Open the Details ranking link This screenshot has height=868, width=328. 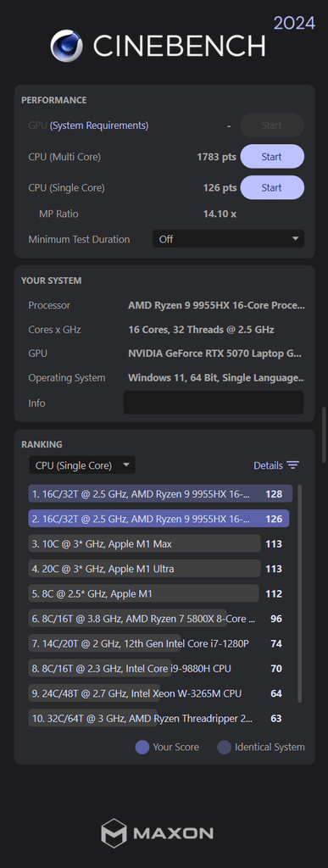click(x=269, y=465)
